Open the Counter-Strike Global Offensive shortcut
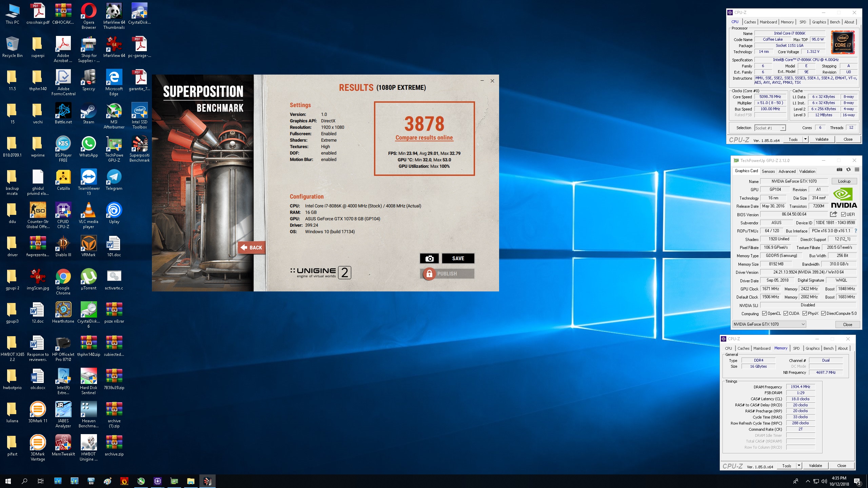 [x=38, y=216]
